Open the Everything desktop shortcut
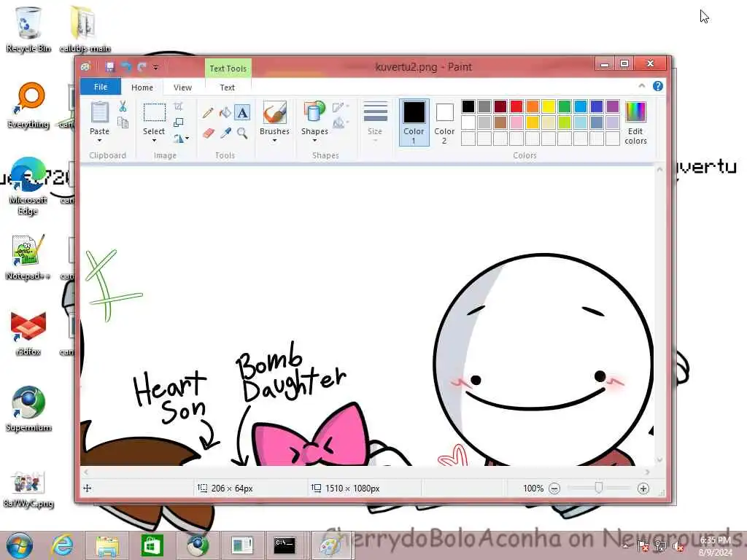Screen dimensions: 747x560 coord(28,106)
